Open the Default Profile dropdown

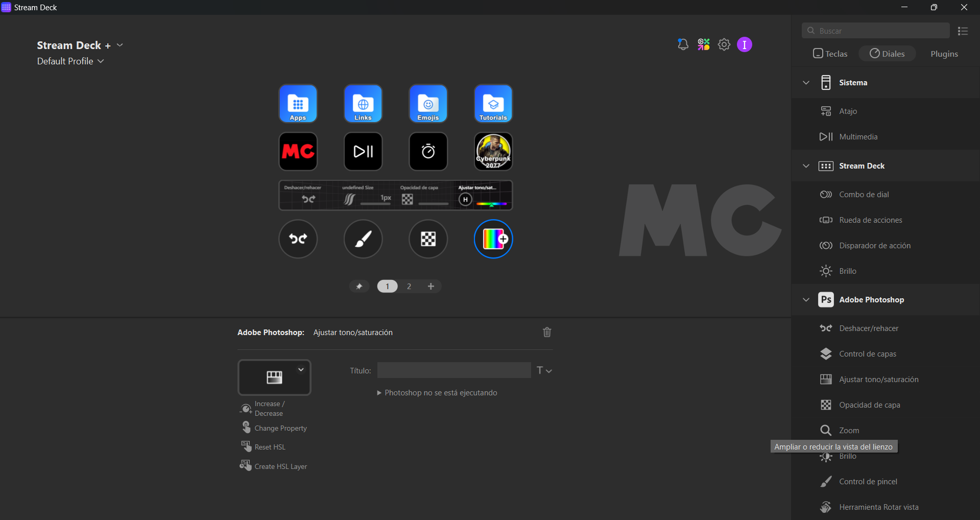[70, 61]
